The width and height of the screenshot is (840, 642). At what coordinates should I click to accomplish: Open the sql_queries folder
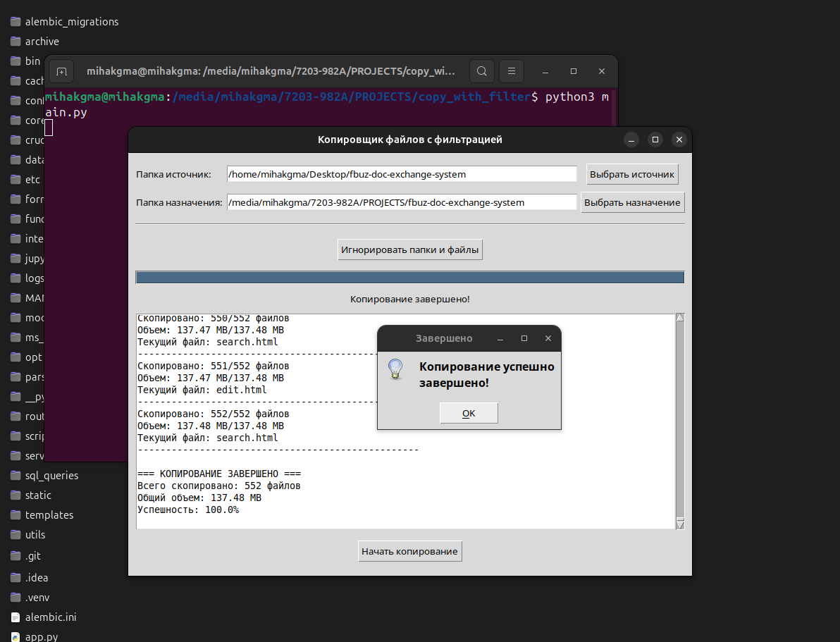point(44,476)
